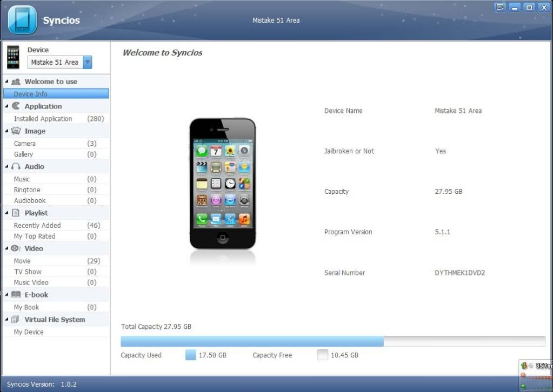Viewport: 553px width, 392px height.
Task: Click the E-book open book icon
Action: click(x=16, y=295)
